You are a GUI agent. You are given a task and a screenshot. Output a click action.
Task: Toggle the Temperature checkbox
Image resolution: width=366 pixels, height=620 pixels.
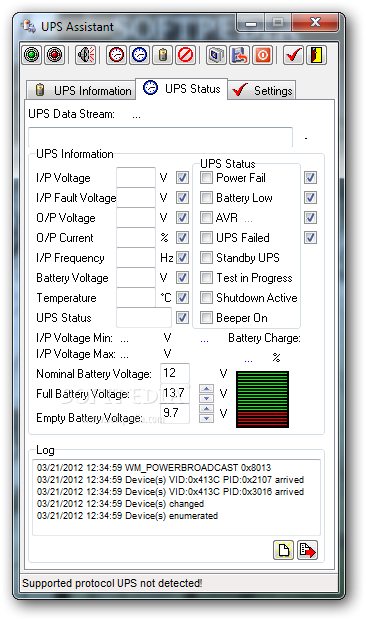point(182,297)
